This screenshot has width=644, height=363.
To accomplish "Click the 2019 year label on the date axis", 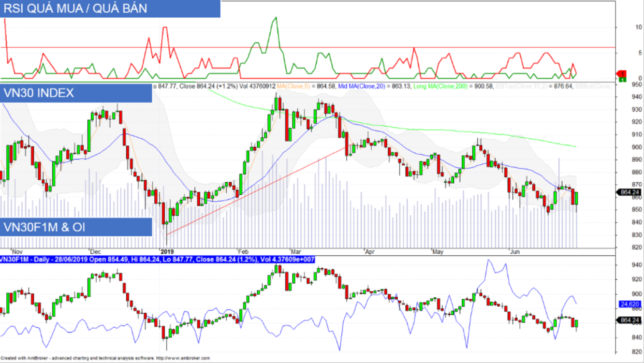I will click(x=167, y=252).
